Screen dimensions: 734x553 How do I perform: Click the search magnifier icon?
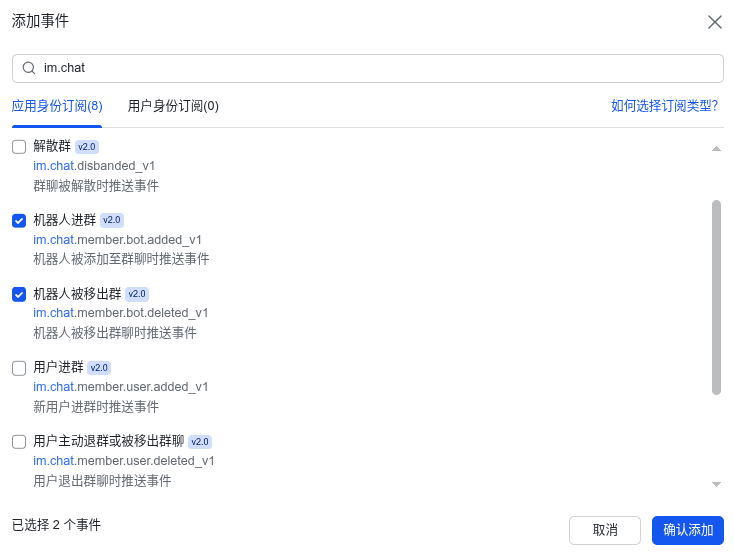(29, 69)
